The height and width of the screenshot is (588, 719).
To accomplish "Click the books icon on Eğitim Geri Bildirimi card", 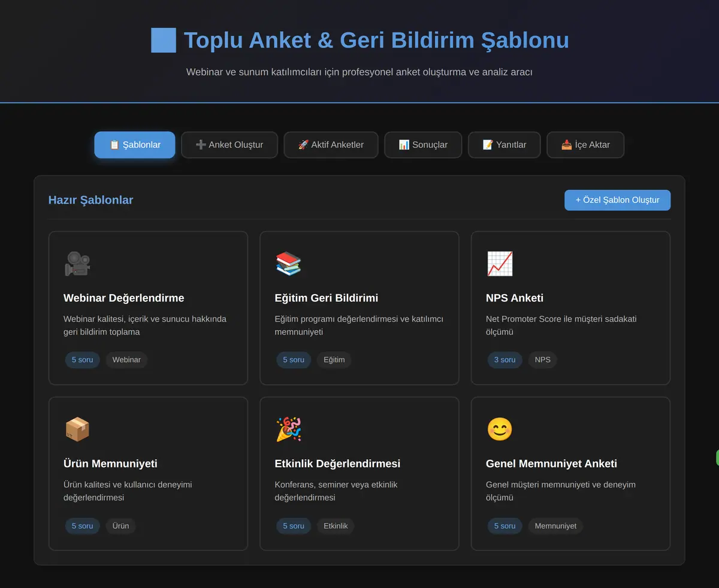I will pyautogui.click(x=288, y=264).
